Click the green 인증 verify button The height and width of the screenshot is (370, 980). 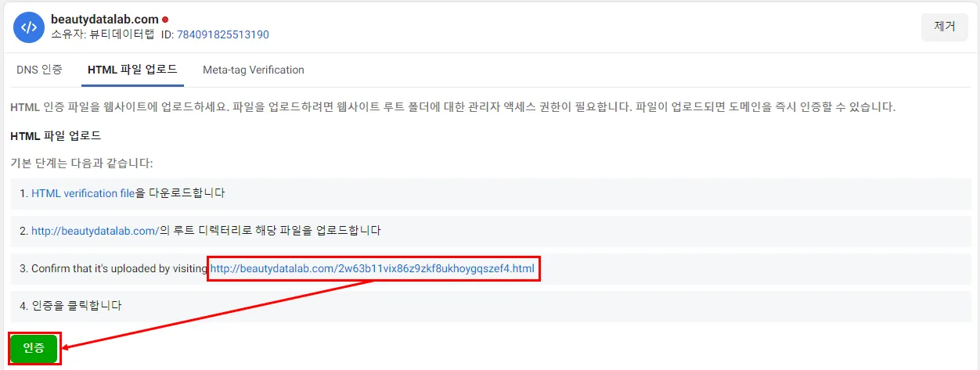(x=34, y=349)
